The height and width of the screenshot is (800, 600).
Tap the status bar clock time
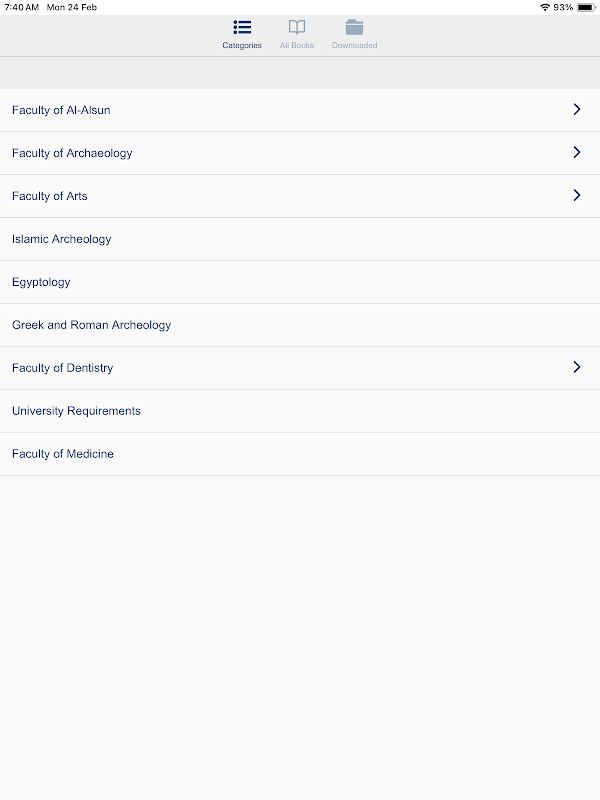[x=21, y=7]
